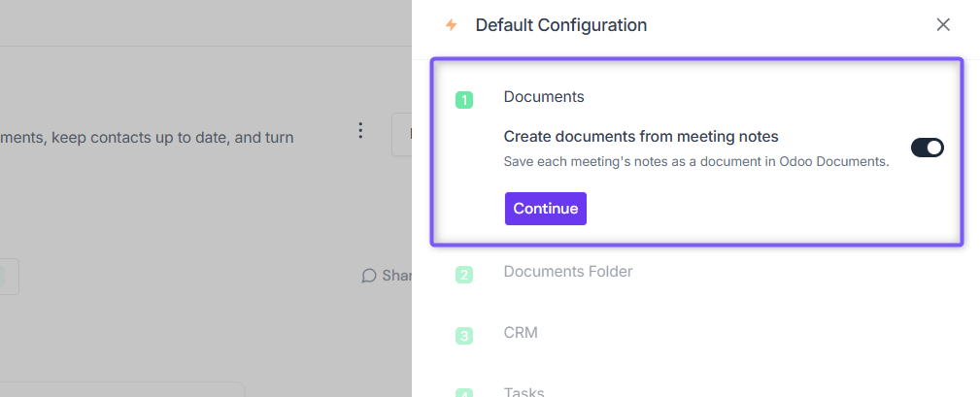Click the 'Default Configuration' panel title
The height and width of the screenshot is (397, 980).
tap(561, 25)
